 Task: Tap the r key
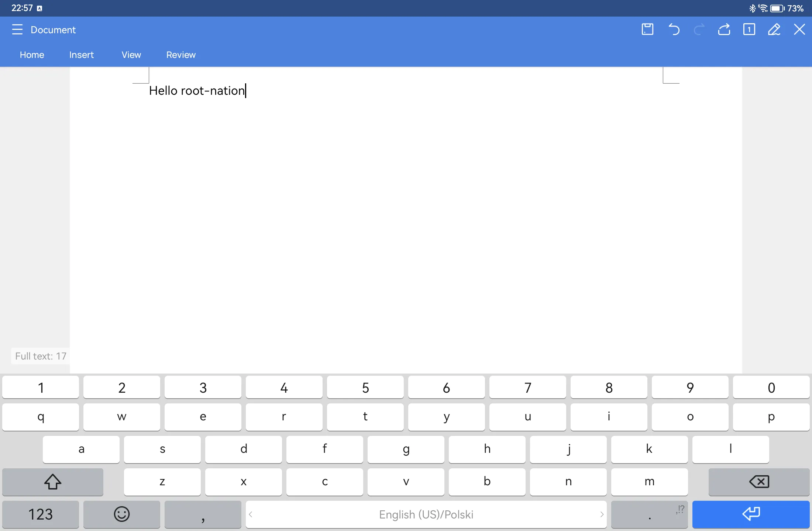284,417
